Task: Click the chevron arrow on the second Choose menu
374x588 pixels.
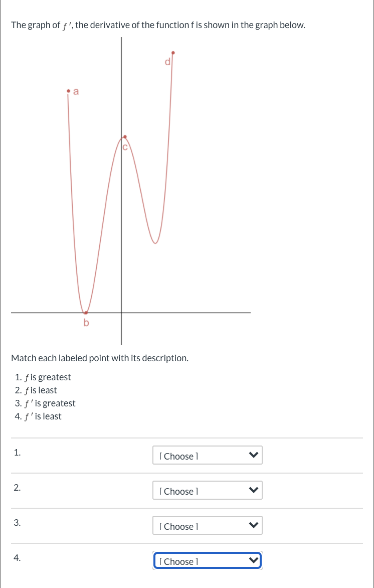Action: coord(253,490)
